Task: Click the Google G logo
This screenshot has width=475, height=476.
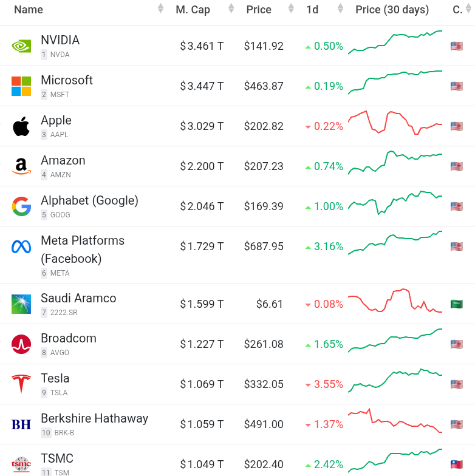Action: tap(21, 206)
